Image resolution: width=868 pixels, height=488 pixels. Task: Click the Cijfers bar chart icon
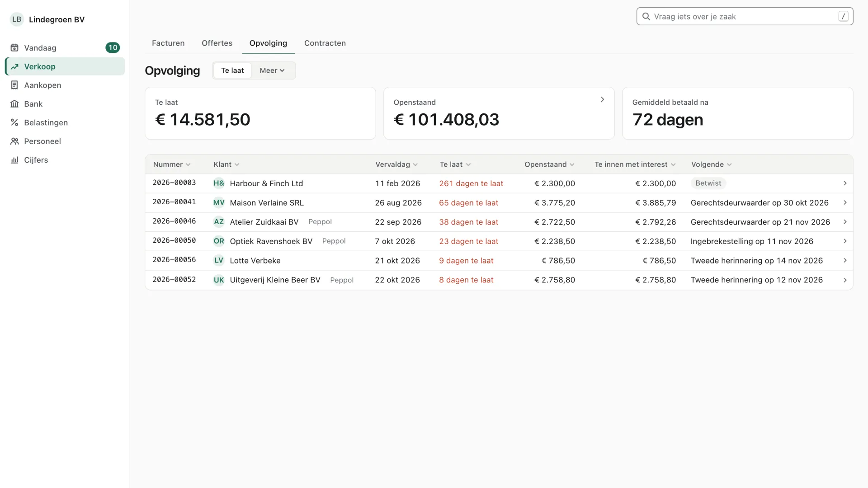pyautogui.click(x=14, y=160)
